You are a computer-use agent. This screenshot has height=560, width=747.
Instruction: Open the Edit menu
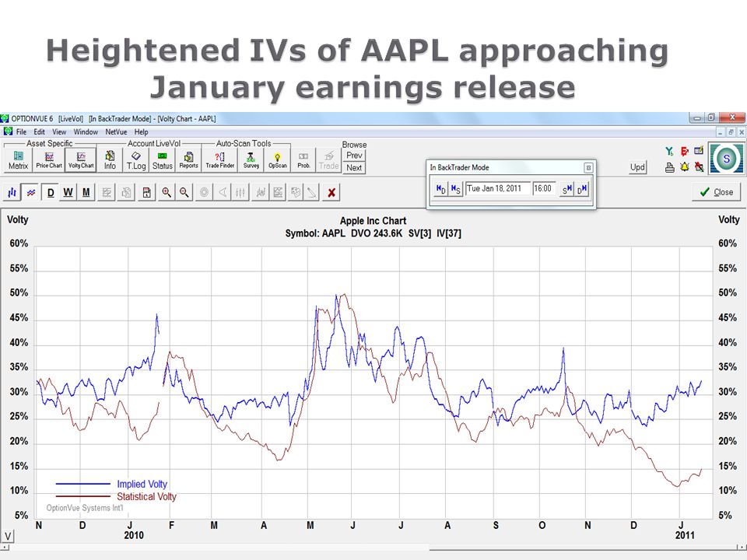coord(39,132)
